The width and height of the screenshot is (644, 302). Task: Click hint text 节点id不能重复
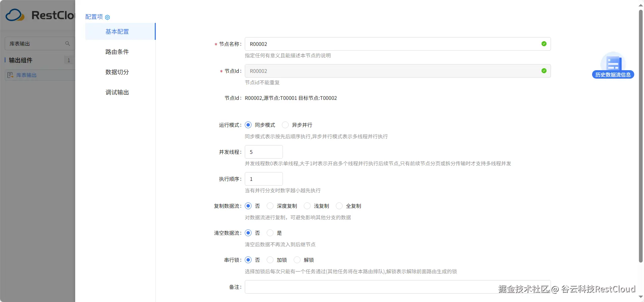click(262, 82)
